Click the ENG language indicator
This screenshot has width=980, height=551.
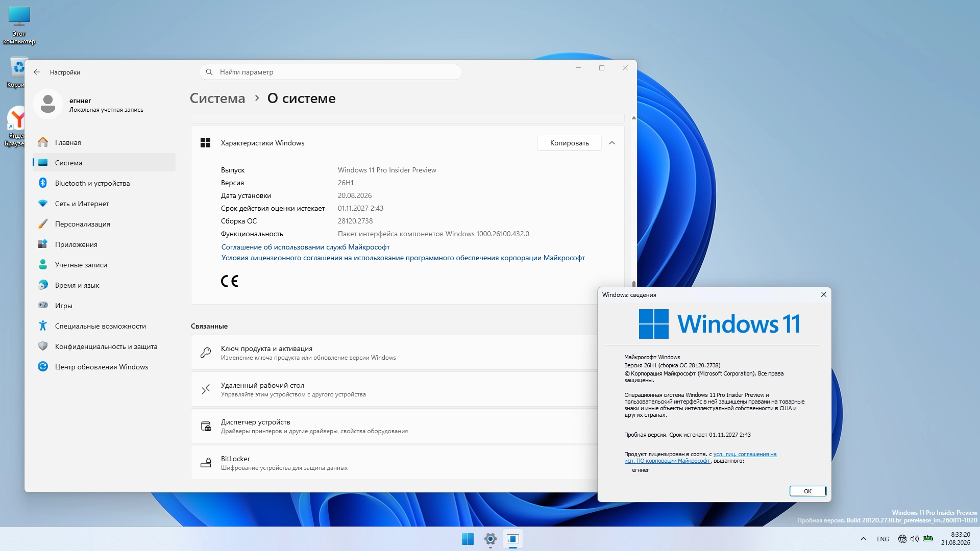coord(883,539)
